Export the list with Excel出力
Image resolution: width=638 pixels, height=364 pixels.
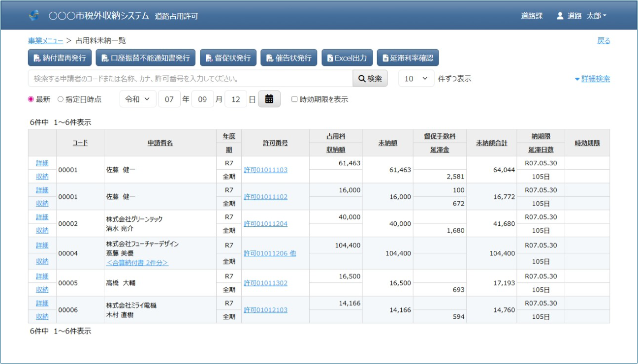pyautogui.click(x=347, y=58)
